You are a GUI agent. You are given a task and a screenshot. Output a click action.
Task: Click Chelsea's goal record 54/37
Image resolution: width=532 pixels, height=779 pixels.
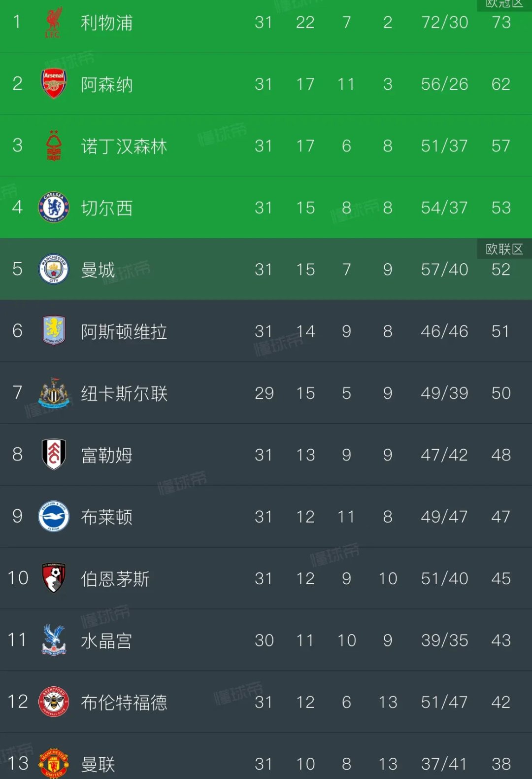pos(443,208)
